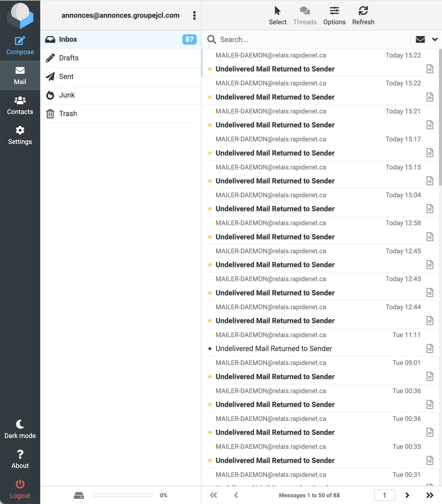Screen dimensions: 442x504
Task: Toggle the unread-messages envelope filter
Action: click(420, 39)
